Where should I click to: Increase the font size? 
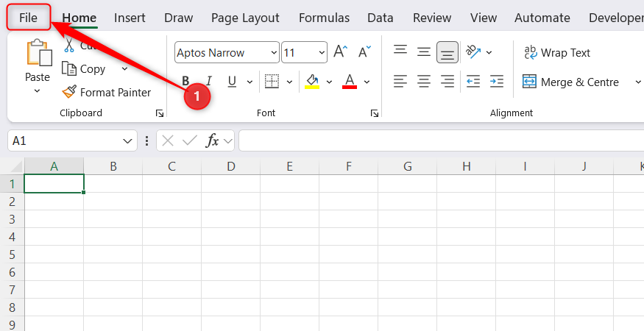[341, 52]
